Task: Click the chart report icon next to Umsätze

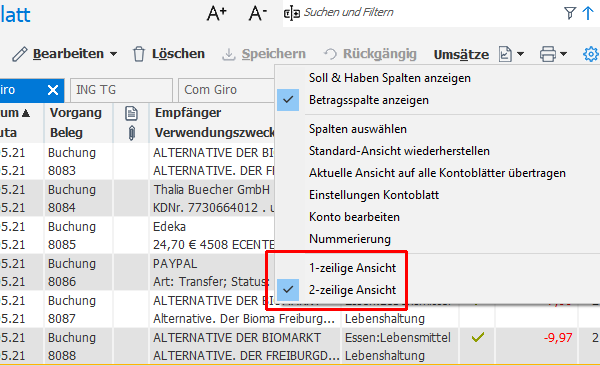Action: pyautogui.click(x=505, y=54)
